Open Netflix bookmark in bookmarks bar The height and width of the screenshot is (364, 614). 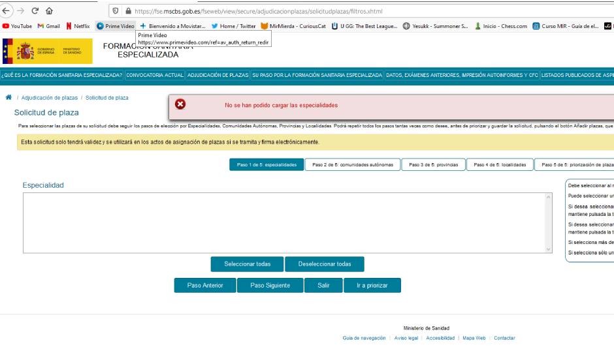pos(78,26)
